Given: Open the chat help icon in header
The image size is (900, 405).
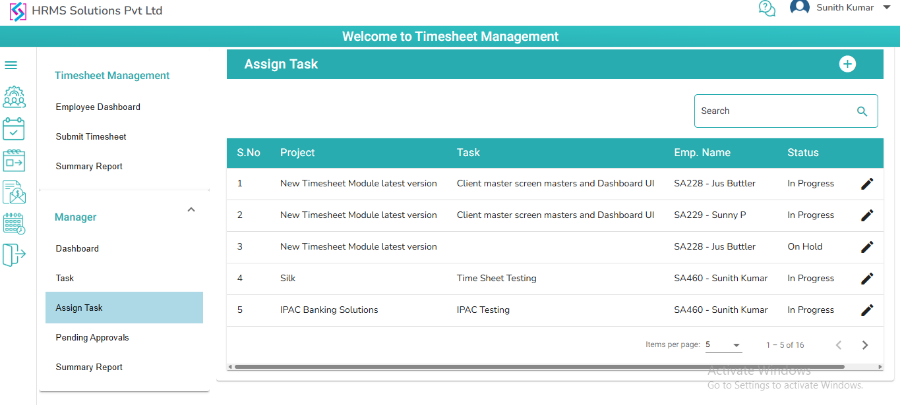Looking at the screenshot, I should [767, 9].
